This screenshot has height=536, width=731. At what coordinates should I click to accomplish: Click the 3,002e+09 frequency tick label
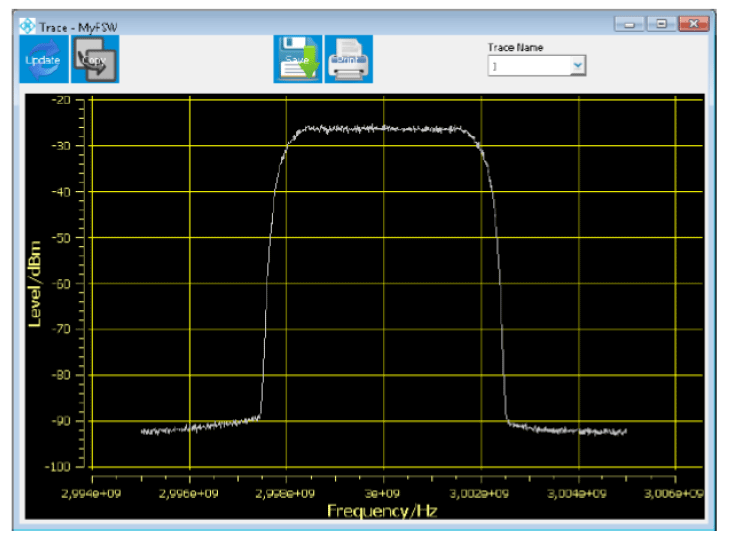480,492
